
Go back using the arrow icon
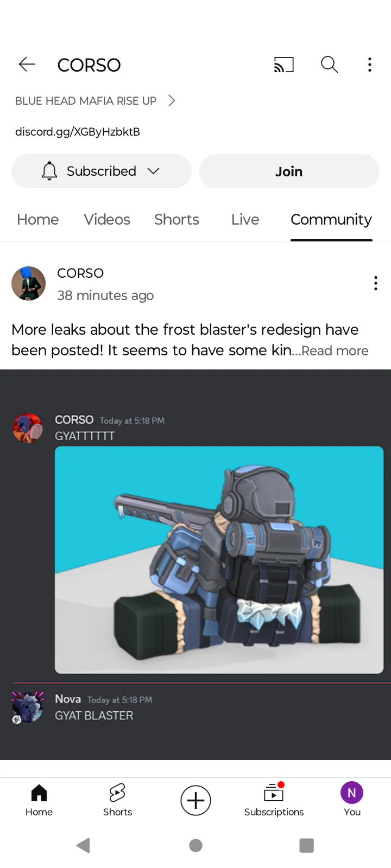(x=27, y=65)
